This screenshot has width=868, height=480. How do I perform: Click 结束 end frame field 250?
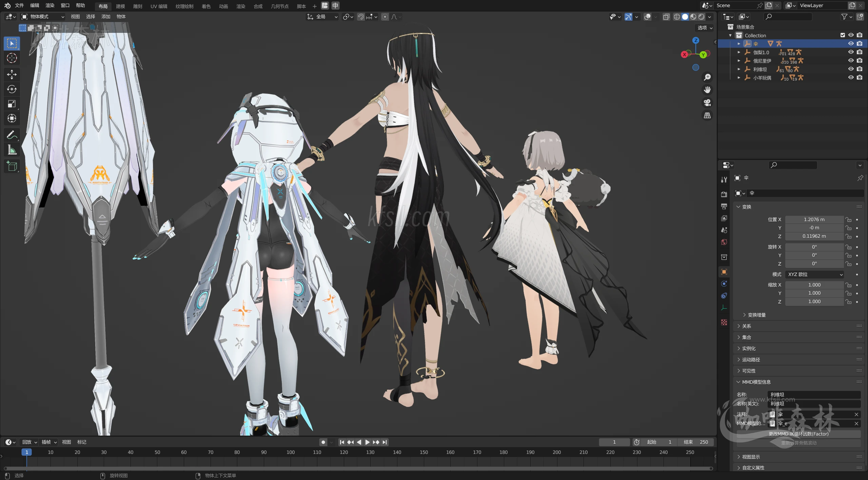696,442
